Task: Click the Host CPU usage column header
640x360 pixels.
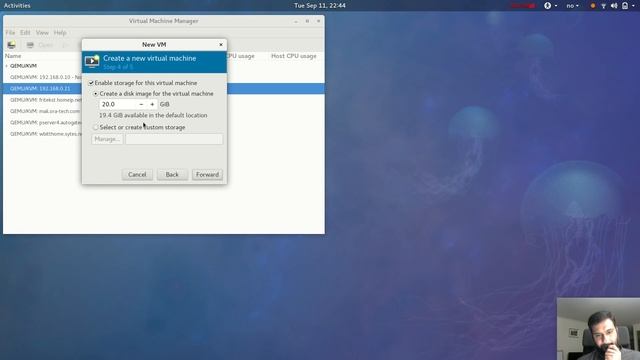Action: (294, 56)
